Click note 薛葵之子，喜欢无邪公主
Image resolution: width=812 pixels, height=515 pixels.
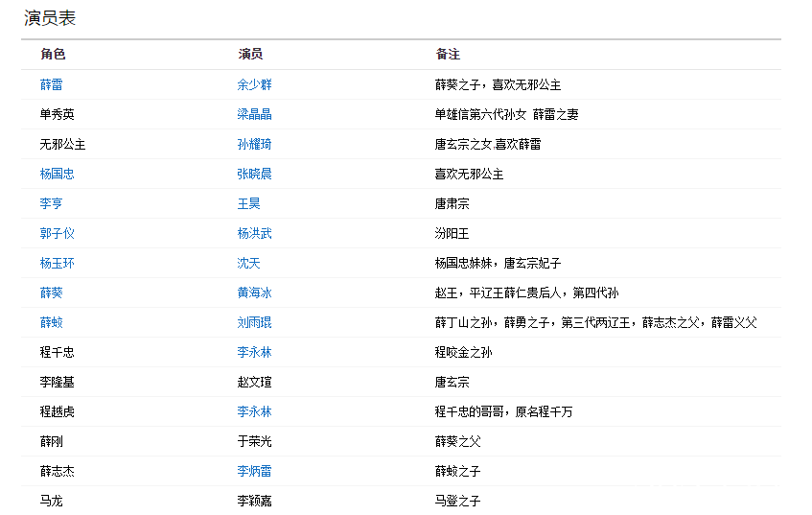tap(498, 84)
